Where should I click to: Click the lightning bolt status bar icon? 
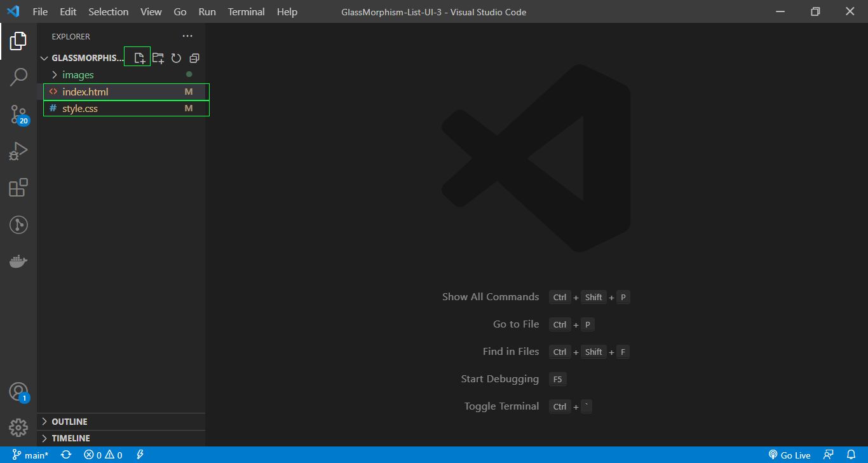tap(140, 455)
